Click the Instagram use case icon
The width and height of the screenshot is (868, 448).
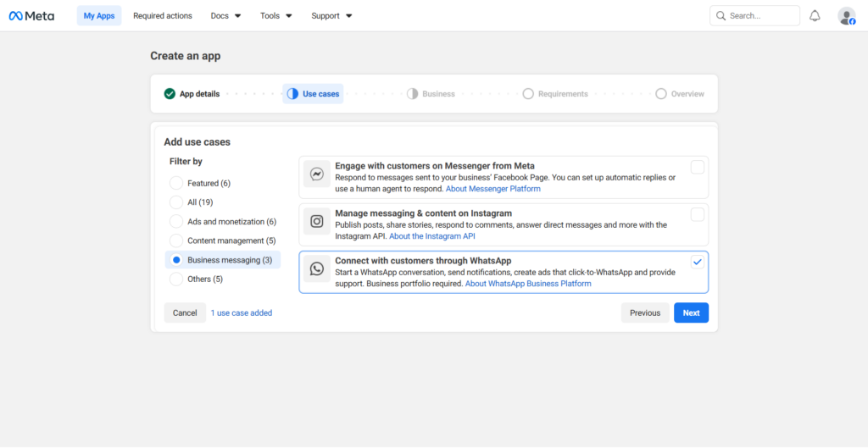pos(317,222)
